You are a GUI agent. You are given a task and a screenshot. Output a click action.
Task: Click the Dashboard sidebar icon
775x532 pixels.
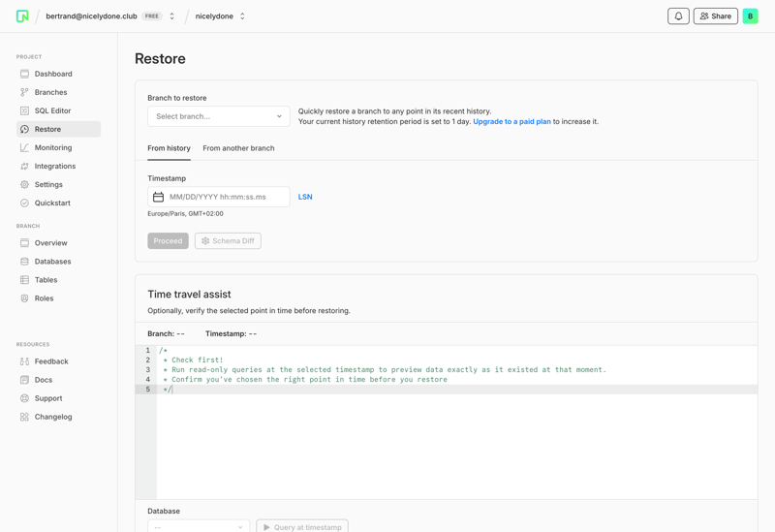coord(24,74)
